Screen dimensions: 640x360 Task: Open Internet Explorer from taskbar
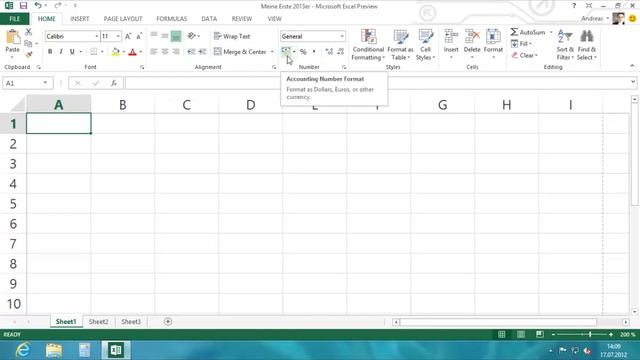23,350
